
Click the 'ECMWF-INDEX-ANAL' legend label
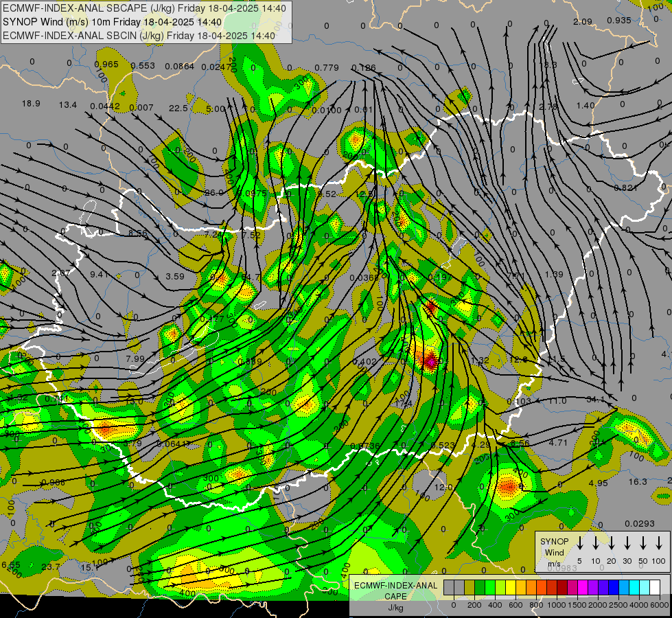click(x=395, y=586)
